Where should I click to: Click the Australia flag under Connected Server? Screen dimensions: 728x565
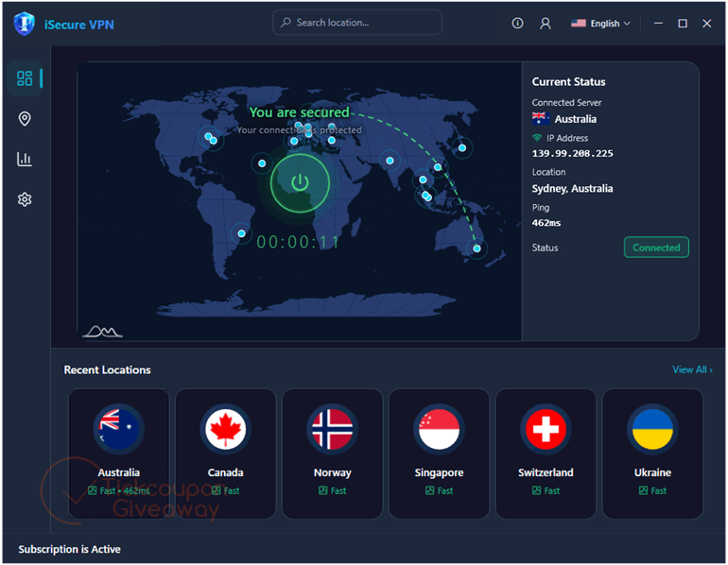pyautogui.click(x=541, y=119)
